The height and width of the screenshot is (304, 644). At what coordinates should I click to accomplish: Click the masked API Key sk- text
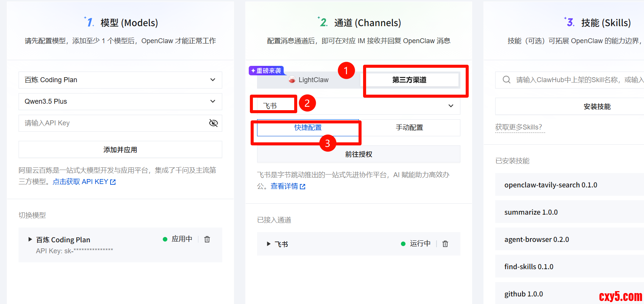[75, 251]
